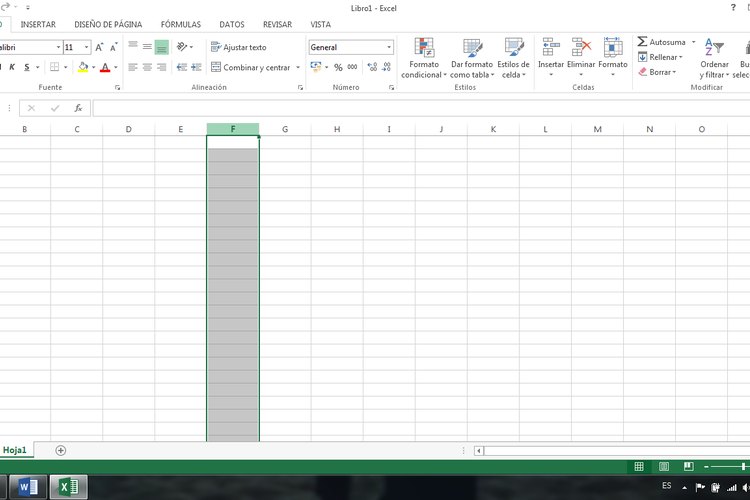Select the column F header
The height and width of the screenshot is (500, 750).
coord(233,129)
